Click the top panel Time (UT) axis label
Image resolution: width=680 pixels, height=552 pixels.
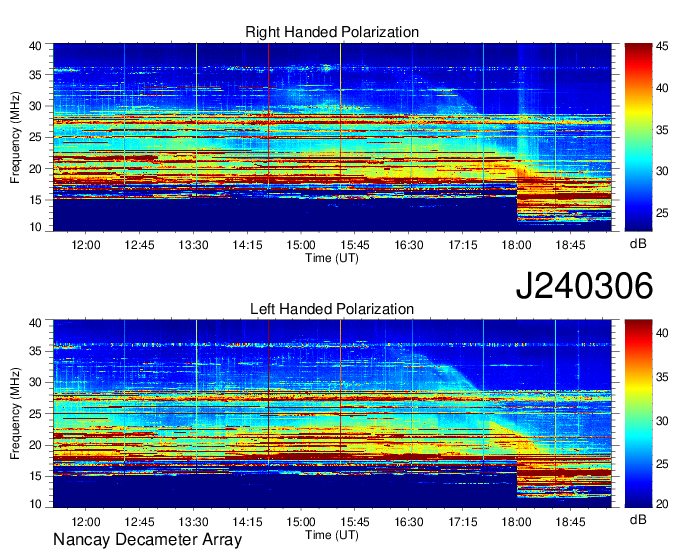[x=332, y=258]
